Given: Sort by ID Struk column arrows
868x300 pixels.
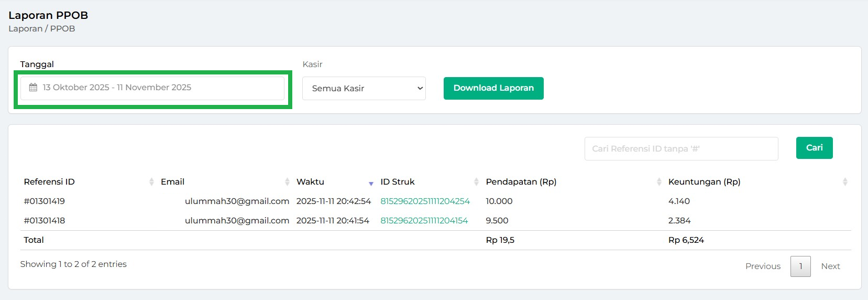Looking at the screenshot, I should pos(476,182).
